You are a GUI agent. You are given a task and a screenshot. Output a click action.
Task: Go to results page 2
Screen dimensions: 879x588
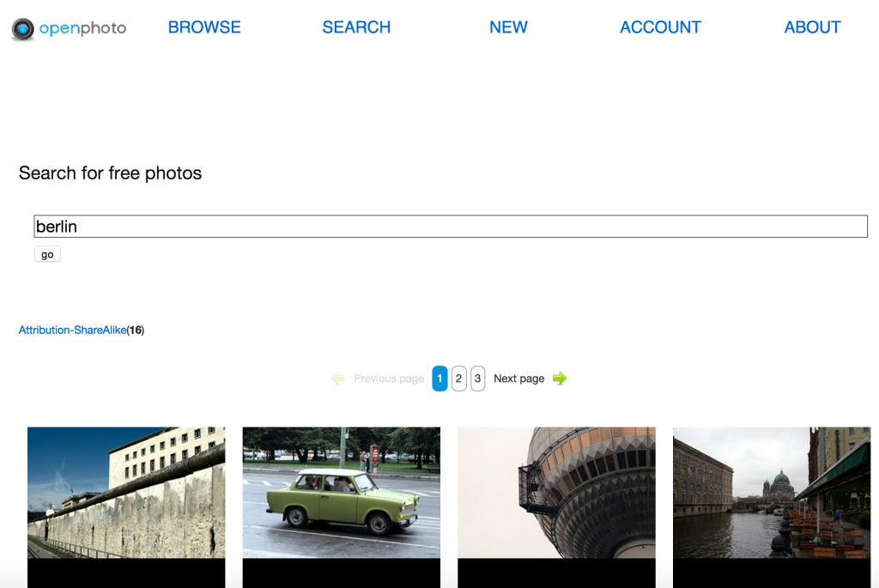coord(458,379)
